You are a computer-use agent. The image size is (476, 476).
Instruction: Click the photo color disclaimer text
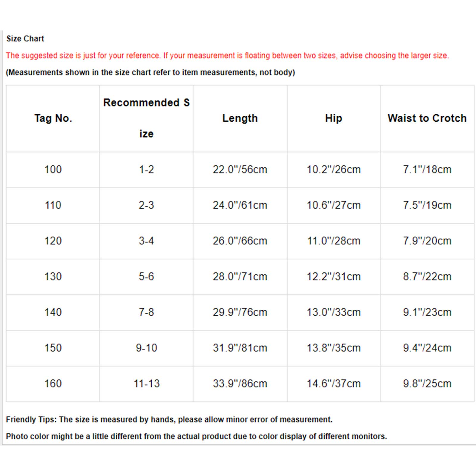tap(196, 436)
